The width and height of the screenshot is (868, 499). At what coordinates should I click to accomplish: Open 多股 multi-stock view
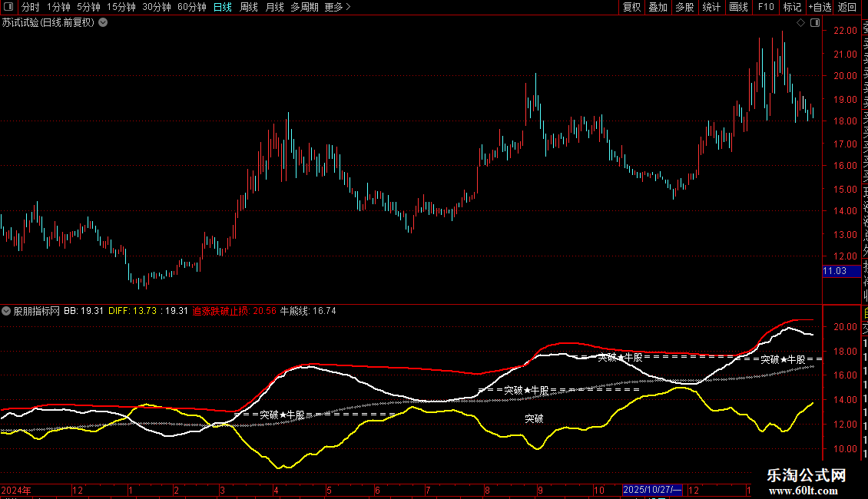(684, 7)
